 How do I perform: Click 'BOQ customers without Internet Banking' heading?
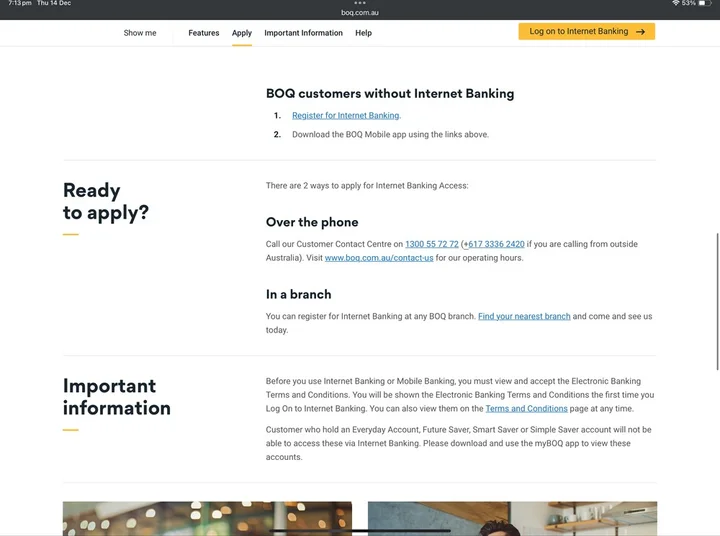pyautogui.click(x=390, y=94)
